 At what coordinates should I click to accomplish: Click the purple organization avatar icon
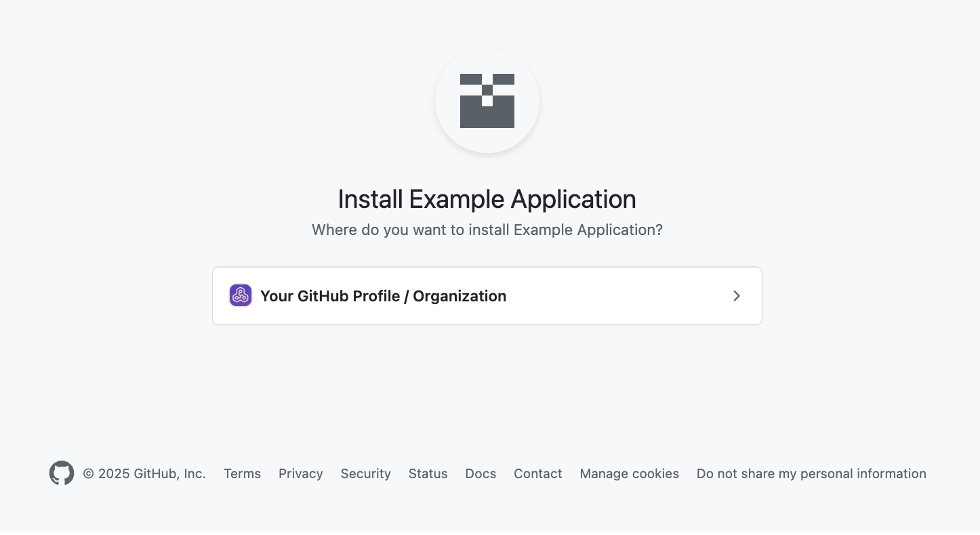pos(241,295)
